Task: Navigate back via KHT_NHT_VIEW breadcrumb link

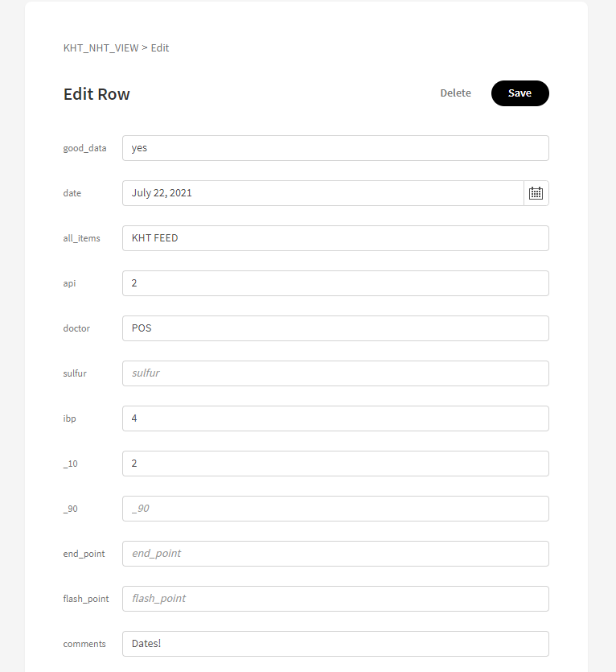Action: [x=101, y=47]
